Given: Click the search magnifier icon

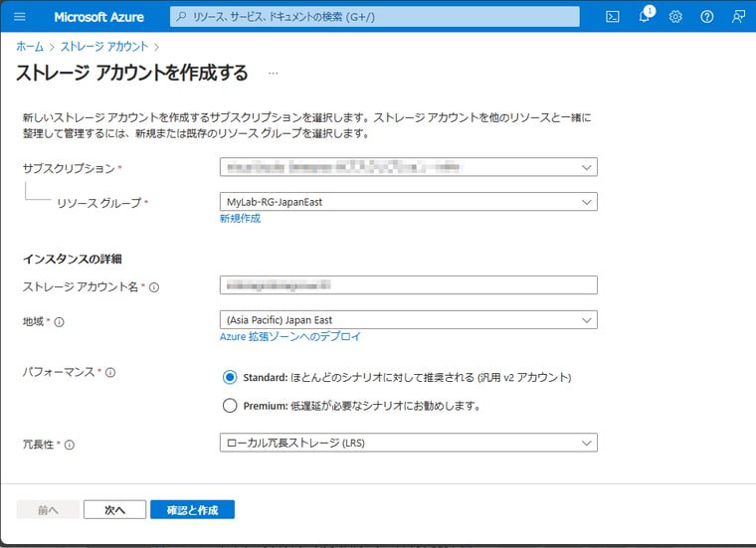Looking at the screenshot, I should point(181,17).
